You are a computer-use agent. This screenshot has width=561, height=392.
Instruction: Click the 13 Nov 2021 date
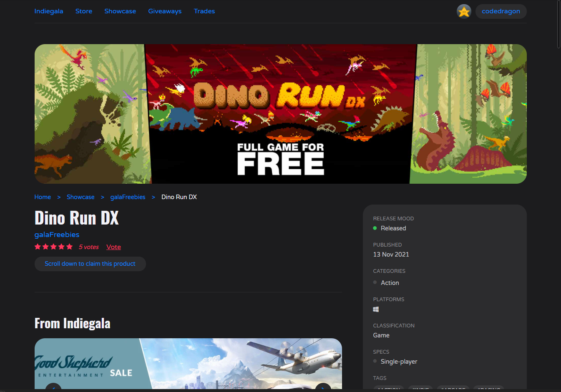391,255
